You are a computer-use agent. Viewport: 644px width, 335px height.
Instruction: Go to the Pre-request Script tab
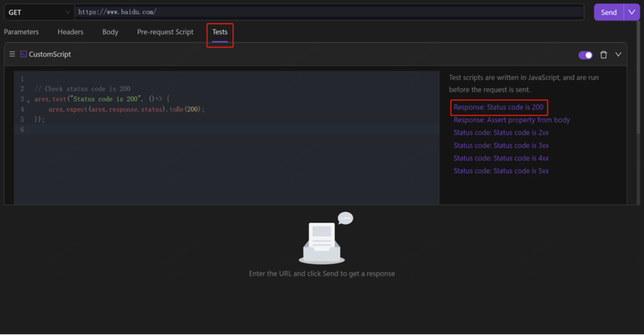click(x=165, y=32)
